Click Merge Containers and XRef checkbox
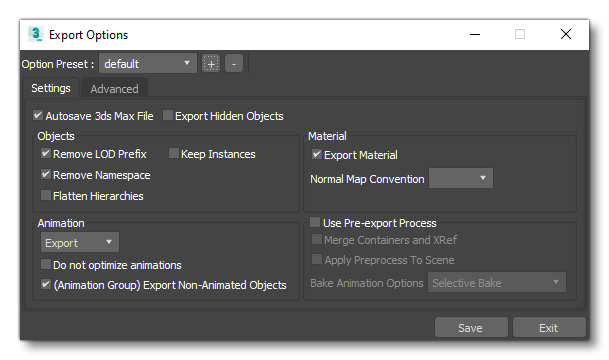Screen dimensions: 609x360 tap(317, 239)
